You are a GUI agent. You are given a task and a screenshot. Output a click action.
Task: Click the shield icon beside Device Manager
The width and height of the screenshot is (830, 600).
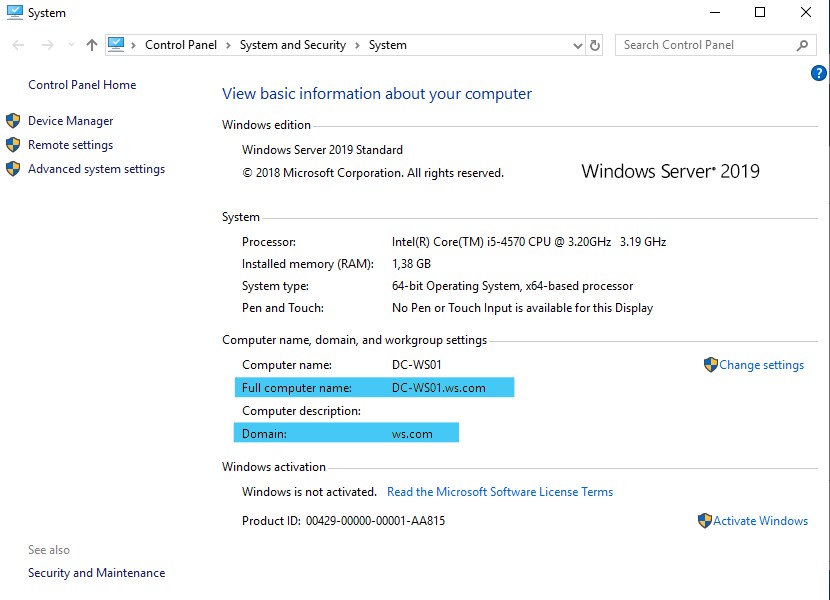coord(13,121)
